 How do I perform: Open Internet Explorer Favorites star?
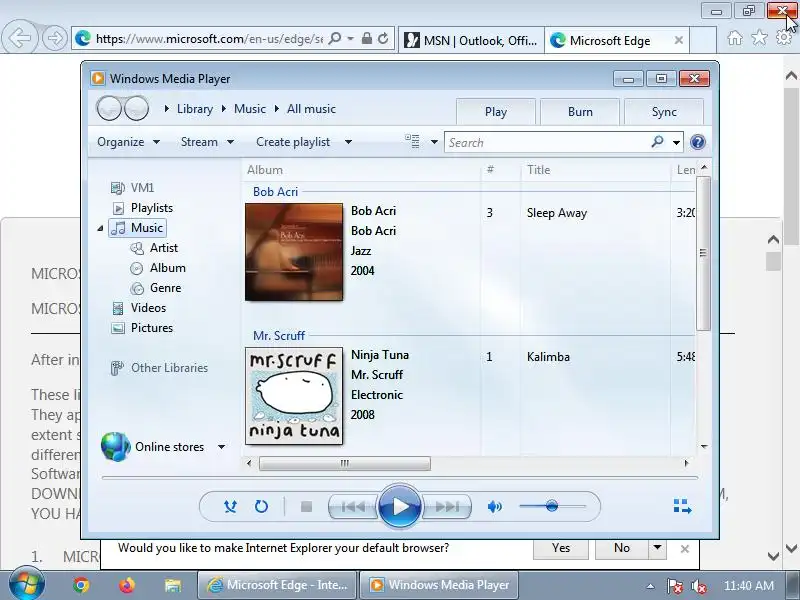[759, 38]
